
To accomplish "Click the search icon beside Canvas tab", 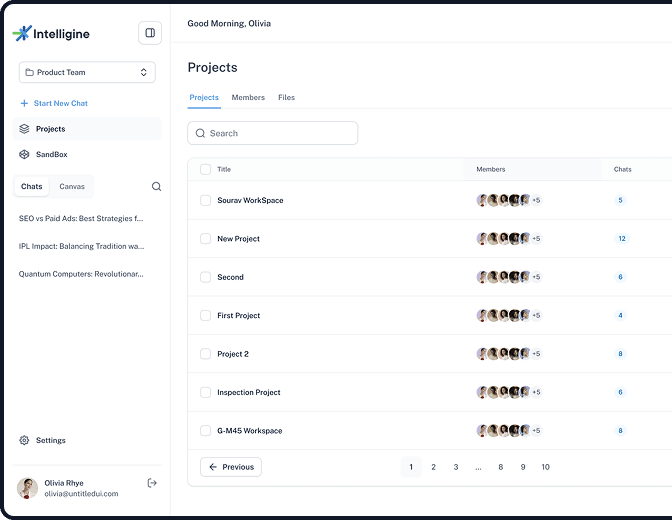I will pos(156,186).
